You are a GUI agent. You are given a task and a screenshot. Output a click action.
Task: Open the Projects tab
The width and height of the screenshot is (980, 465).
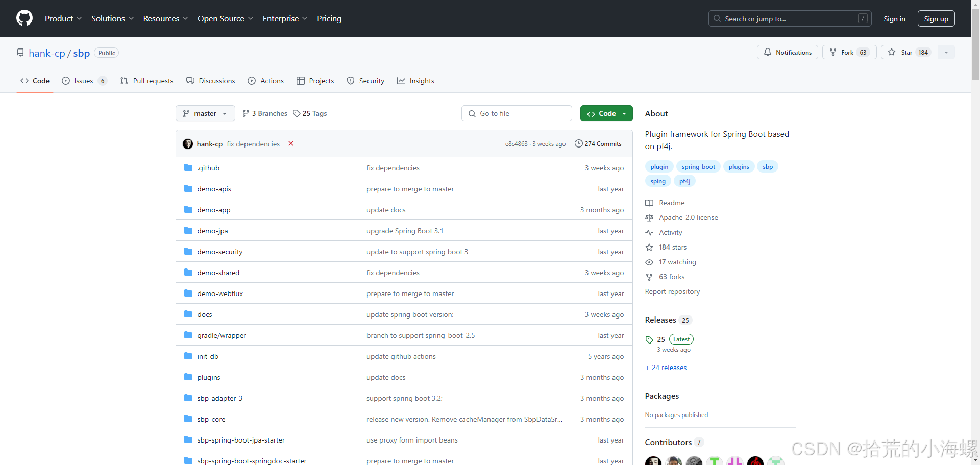(x=315, y=81)
